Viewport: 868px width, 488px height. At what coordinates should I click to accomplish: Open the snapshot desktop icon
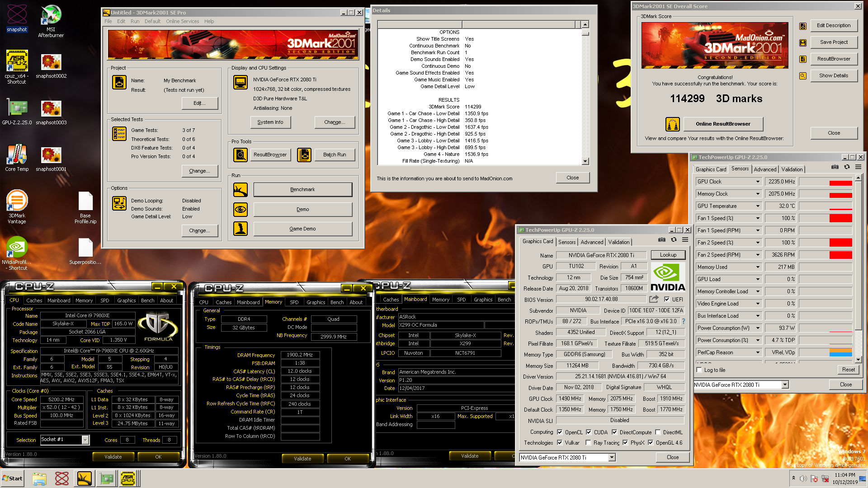click(x=17, y=18)
